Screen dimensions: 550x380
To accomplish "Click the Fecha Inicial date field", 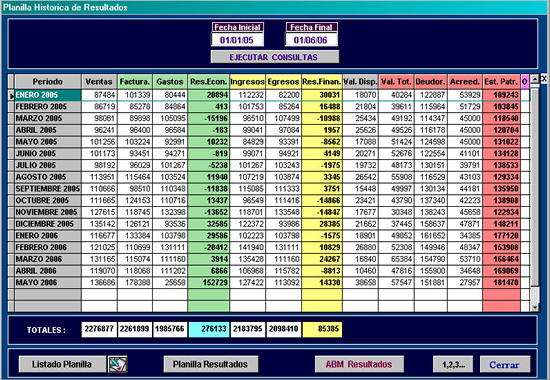I will pyautogui.click(x=237, y=40).
